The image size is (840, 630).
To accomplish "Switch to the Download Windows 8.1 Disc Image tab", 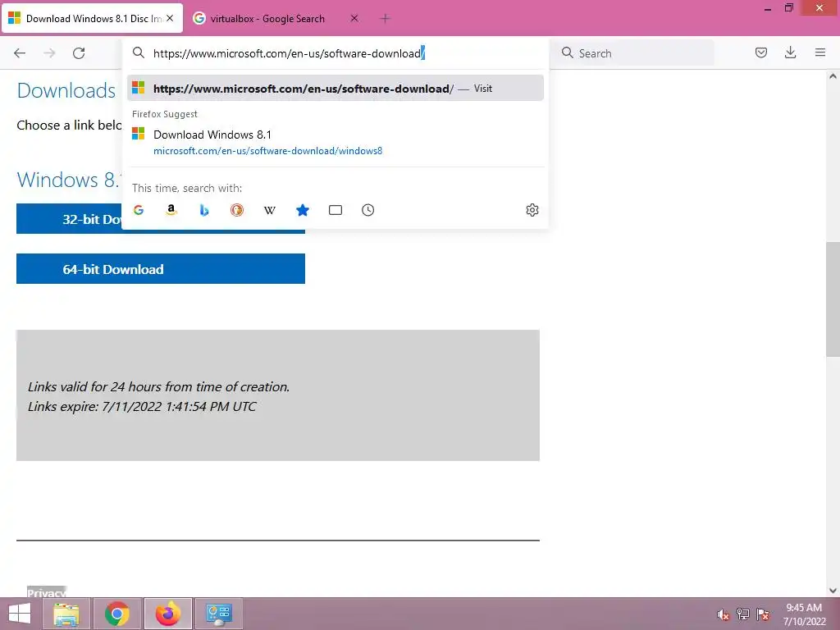I will [93, 18].
